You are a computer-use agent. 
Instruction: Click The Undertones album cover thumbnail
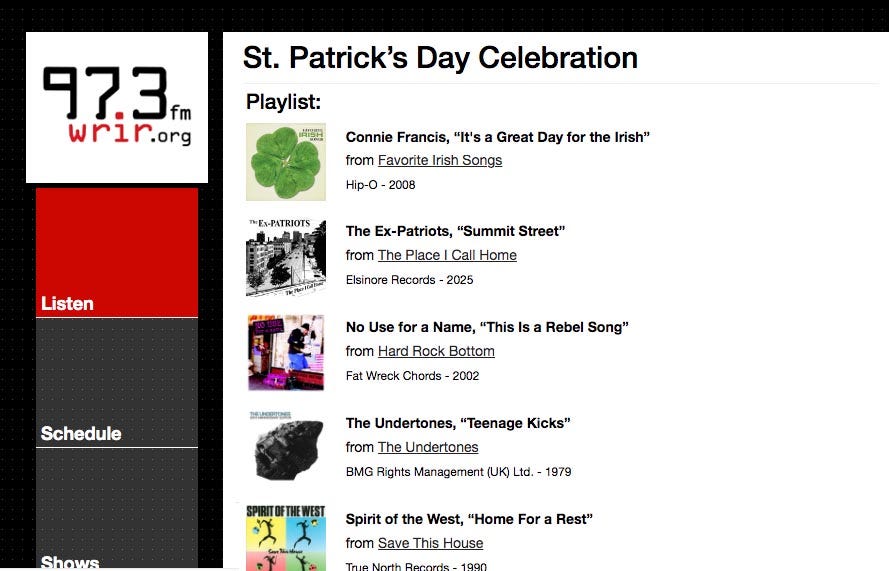286,446
